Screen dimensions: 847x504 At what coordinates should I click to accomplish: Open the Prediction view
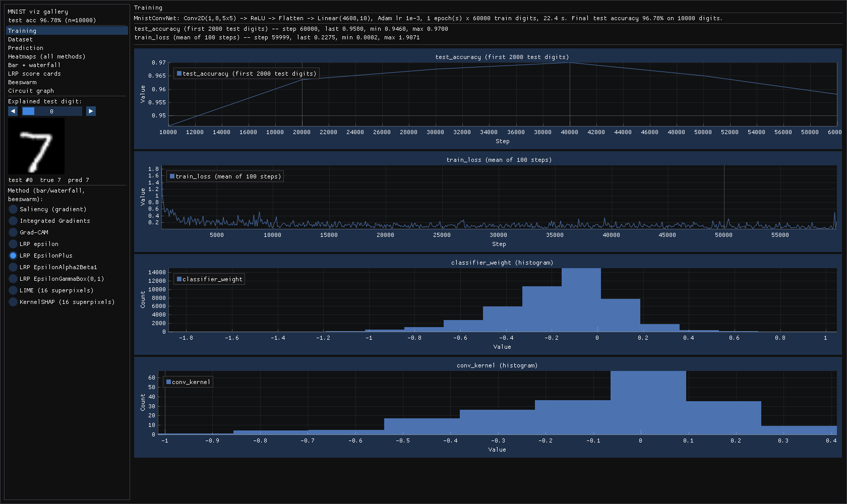click(x=67, y=48)
